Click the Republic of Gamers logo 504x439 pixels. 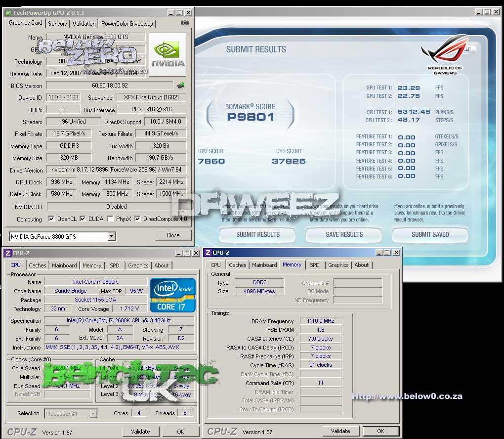tap(445, 55)
